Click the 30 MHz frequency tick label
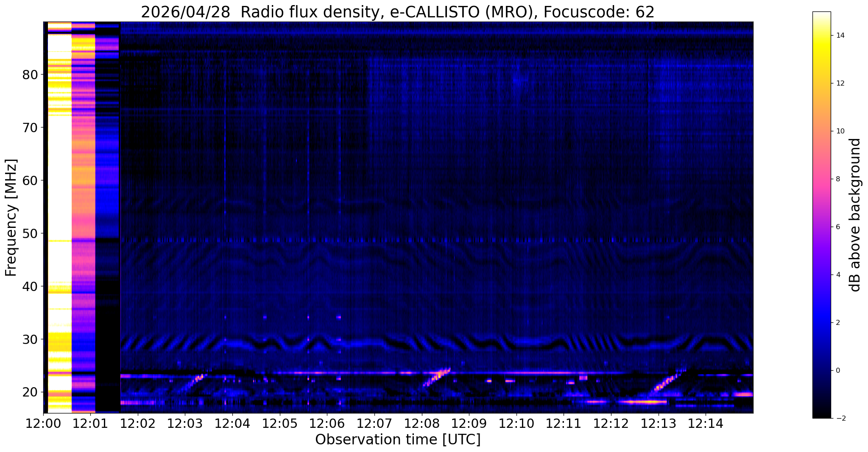 pyautogui.click(x=30, y=339)
